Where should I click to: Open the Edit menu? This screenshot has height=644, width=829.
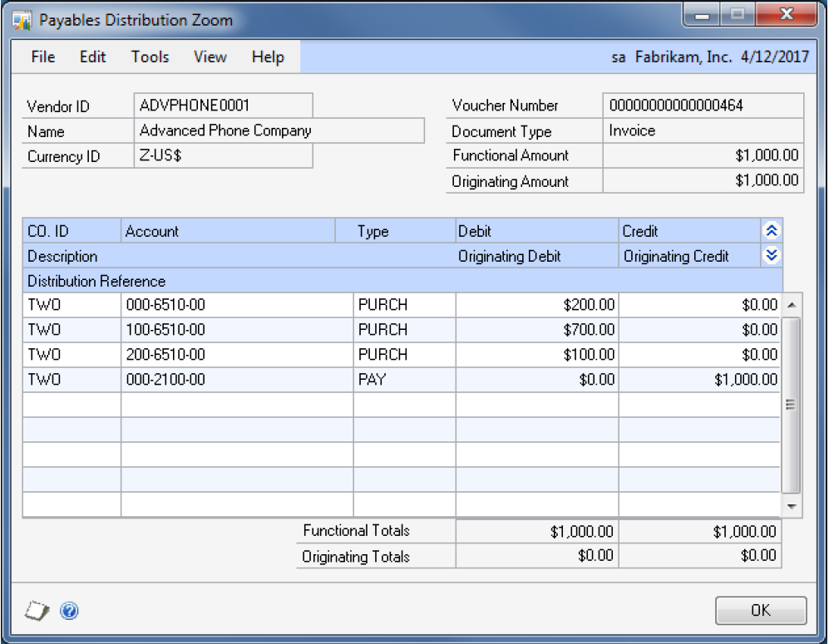tap(92, 57)
